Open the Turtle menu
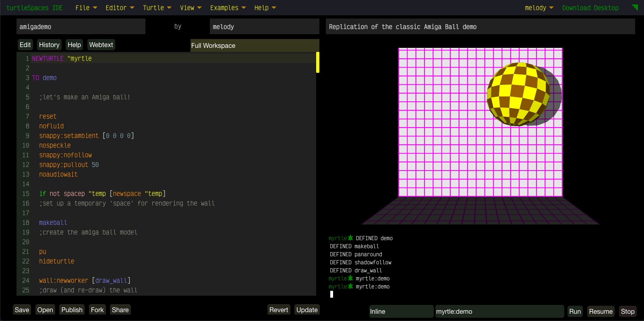The height and width of the screenshot is (321, 644). point(157,8)
